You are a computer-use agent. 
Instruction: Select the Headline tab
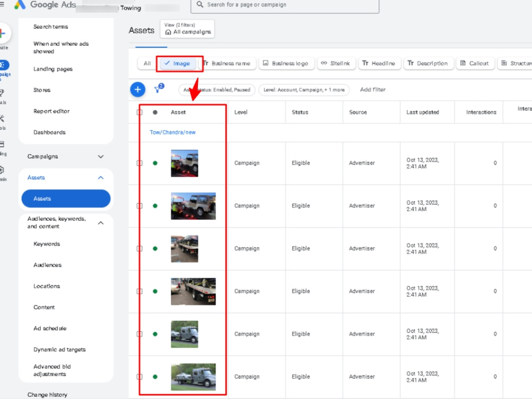coord(379,63)
